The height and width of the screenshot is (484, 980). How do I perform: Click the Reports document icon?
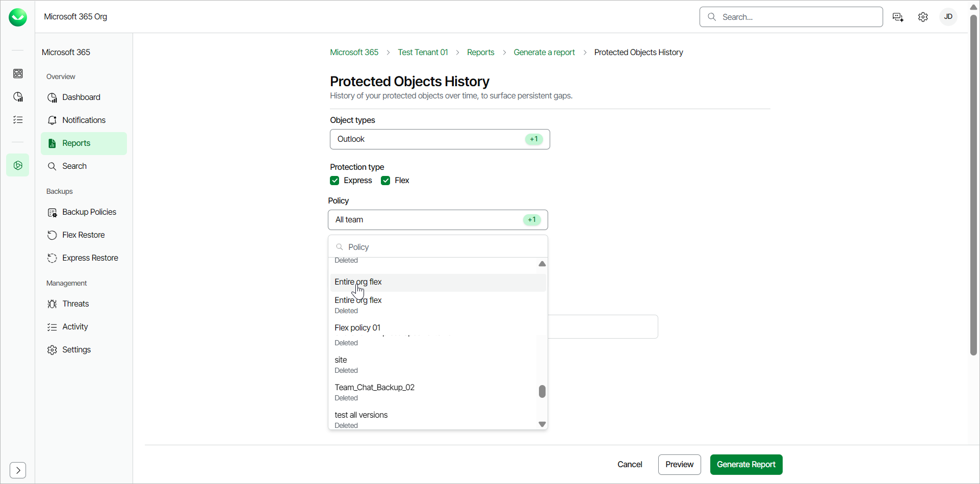click(x=52, y=143)
